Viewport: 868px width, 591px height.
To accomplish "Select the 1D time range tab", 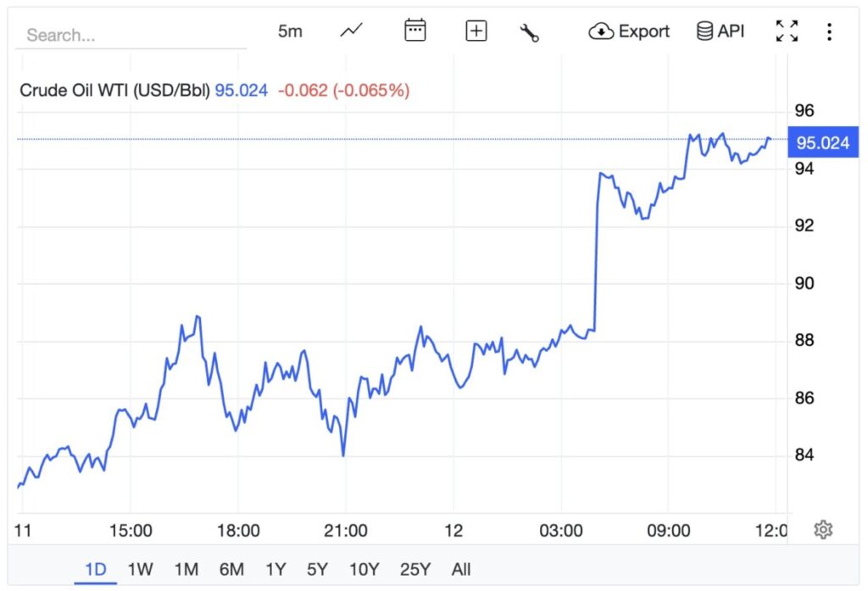I will click(96, 569).
